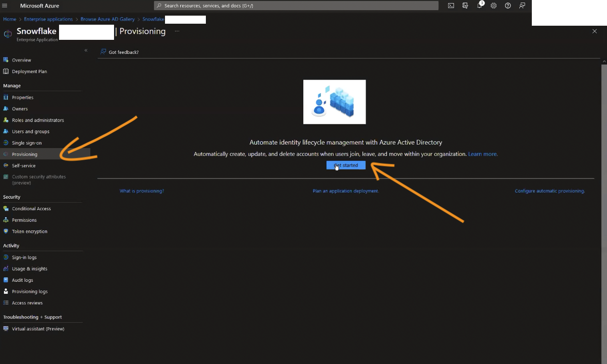Screen dimensions: 607x364
Task: Close the Provisioning blade with X
Action: (594, 31)
